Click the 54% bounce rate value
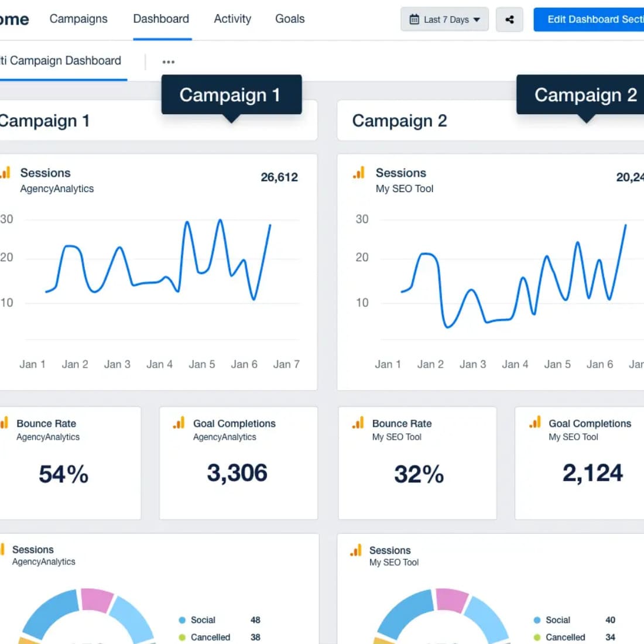644x644 pixels. 64,474
